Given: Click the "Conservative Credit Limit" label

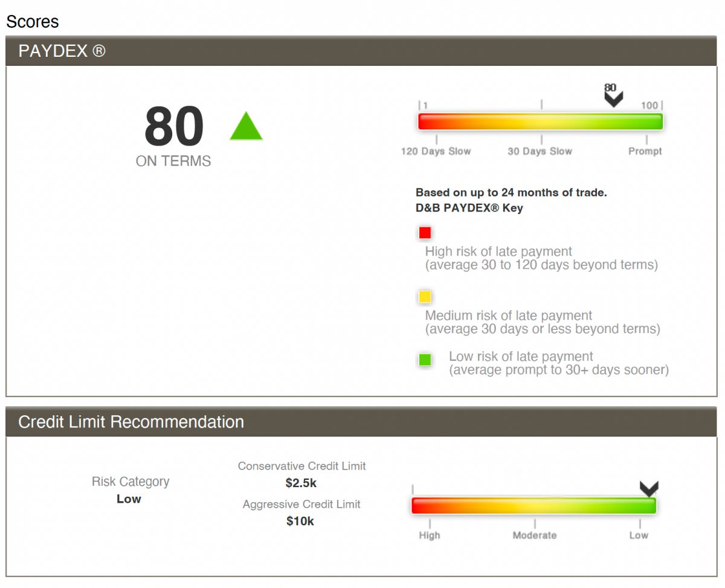Looking at the screenshot, I should point(302,466).
